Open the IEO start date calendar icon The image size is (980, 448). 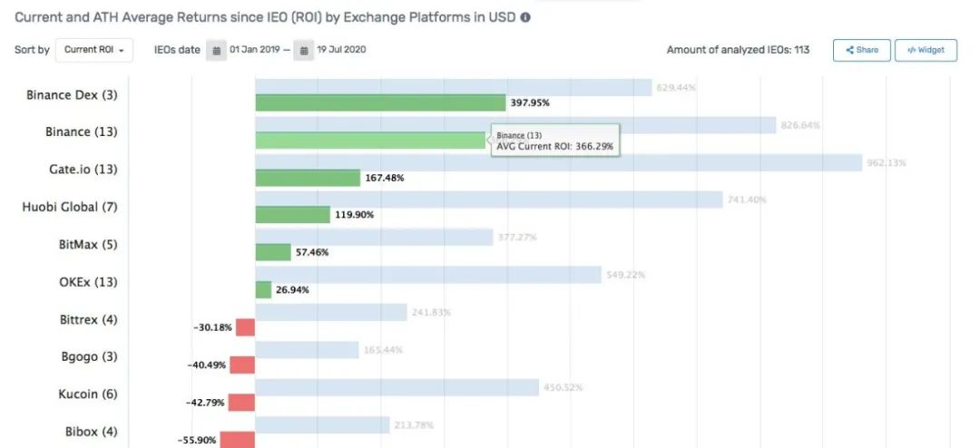(x=217, y=51)
